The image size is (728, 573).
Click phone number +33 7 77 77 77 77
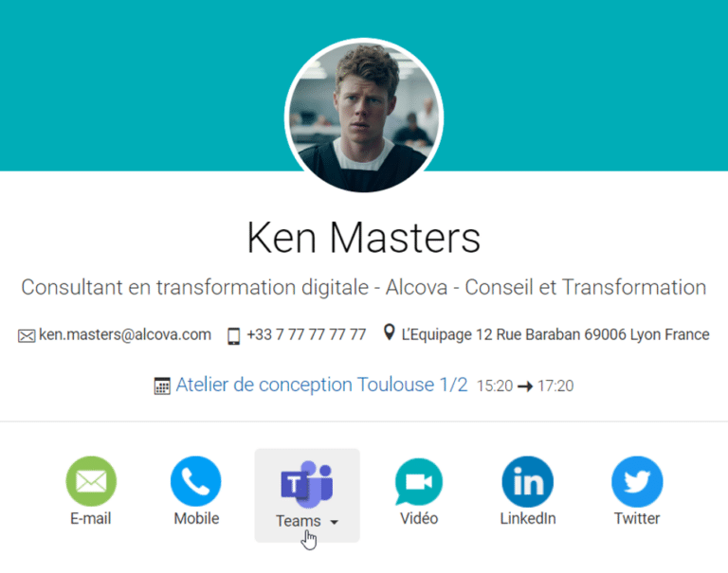(306, 334)
